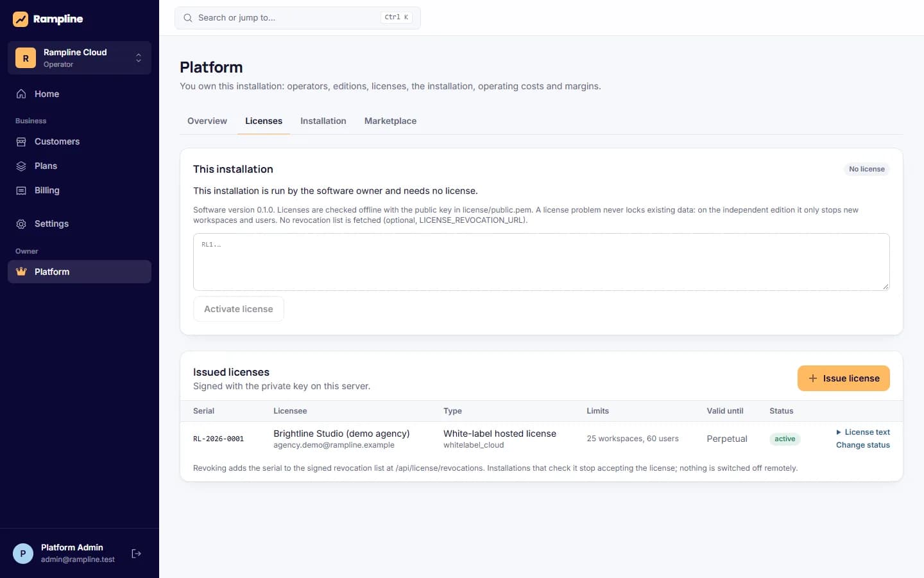Click the Issue license button
The image size is (924, 578).
(x=844, y=378)
